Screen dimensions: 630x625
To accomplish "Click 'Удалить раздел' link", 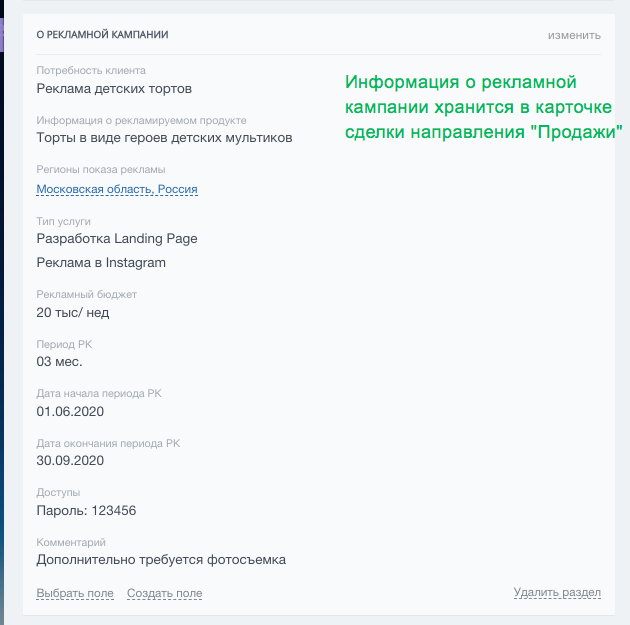I will [557, 593].
